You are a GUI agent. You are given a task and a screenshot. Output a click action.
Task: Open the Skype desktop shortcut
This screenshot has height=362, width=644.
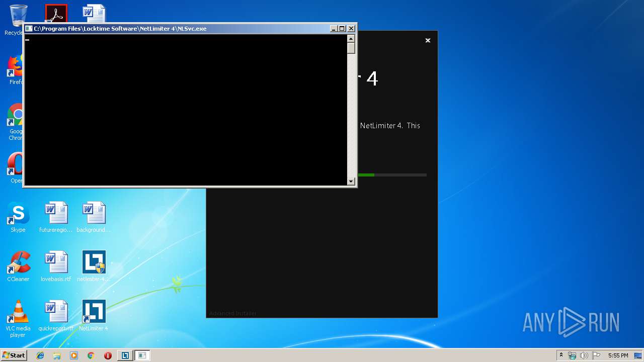[x=18, y=217]
